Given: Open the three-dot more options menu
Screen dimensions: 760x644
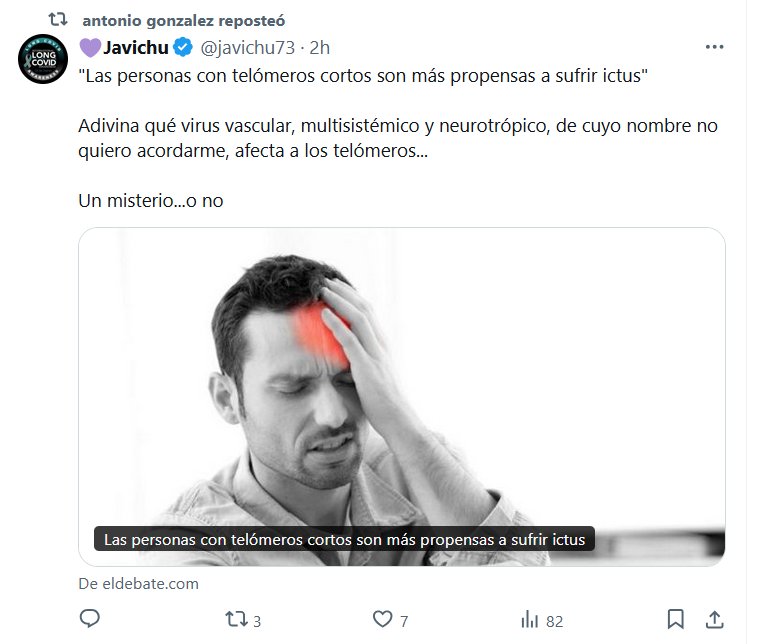Looking at the screenshot, I should pyautogui.click(x=714, y=47).
